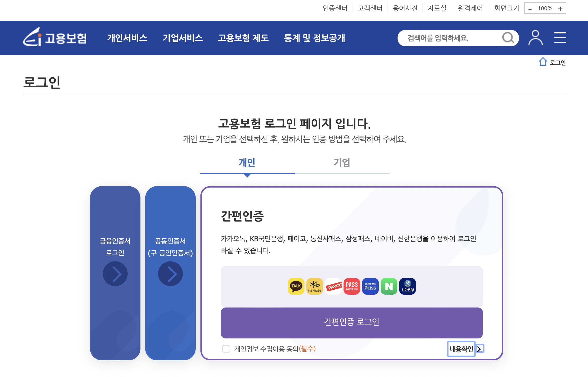
Task: Select the KB국민은행 icon
Action: [314, 286]
